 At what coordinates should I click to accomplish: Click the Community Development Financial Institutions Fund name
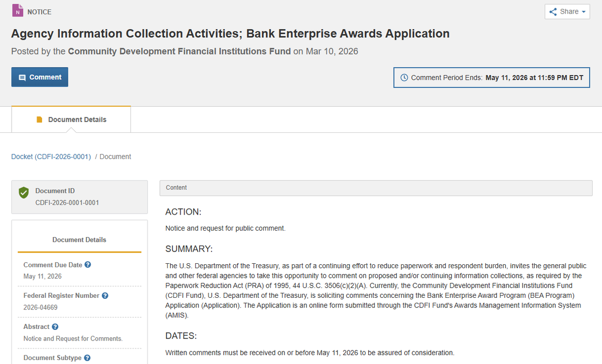tap(179, 51)
